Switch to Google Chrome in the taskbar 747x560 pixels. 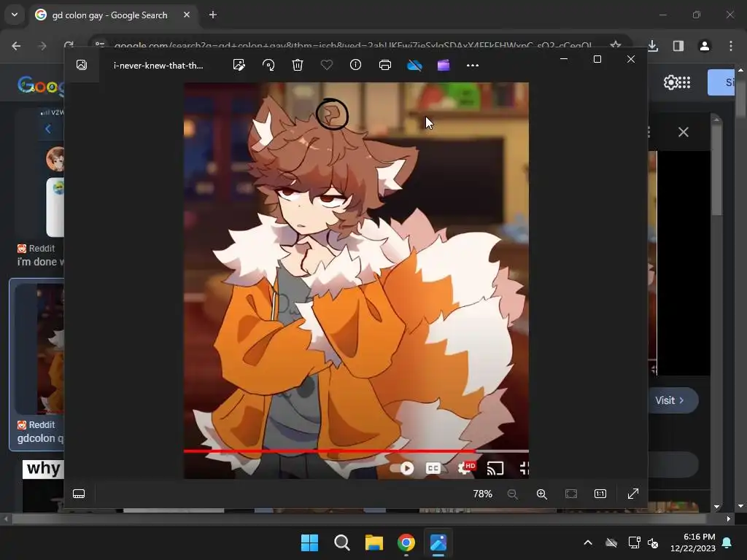click(x=406, y=542)
